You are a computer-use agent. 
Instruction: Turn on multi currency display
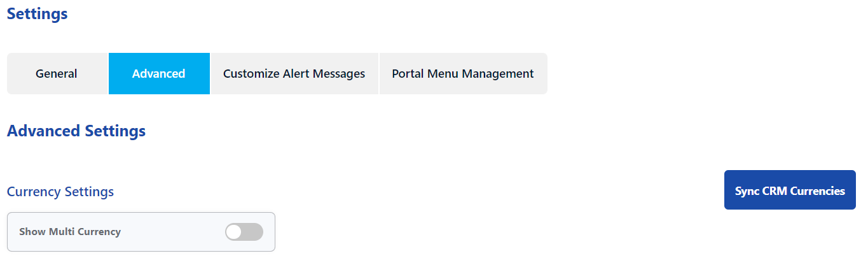coord(244,232)
